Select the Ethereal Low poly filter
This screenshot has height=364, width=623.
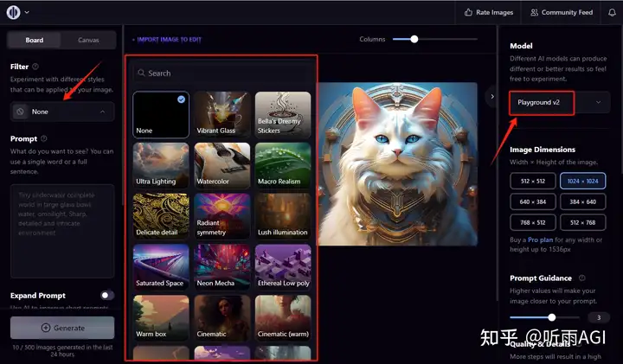click(x=283, y=267)
